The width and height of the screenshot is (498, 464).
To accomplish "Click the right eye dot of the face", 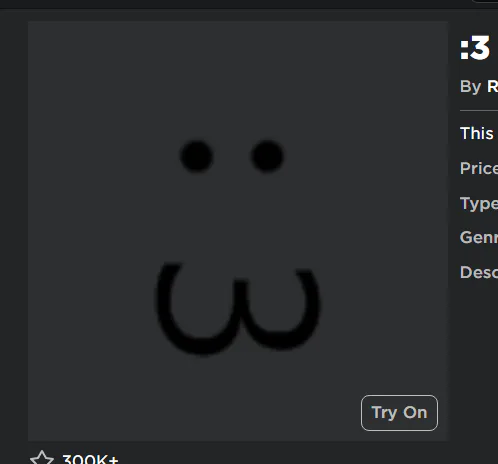I will [x=267, y=156].
